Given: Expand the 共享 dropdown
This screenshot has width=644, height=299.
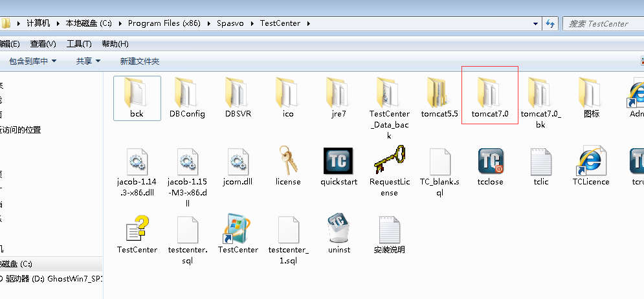Looking at the screenshot, I should (x=88, y=61).
